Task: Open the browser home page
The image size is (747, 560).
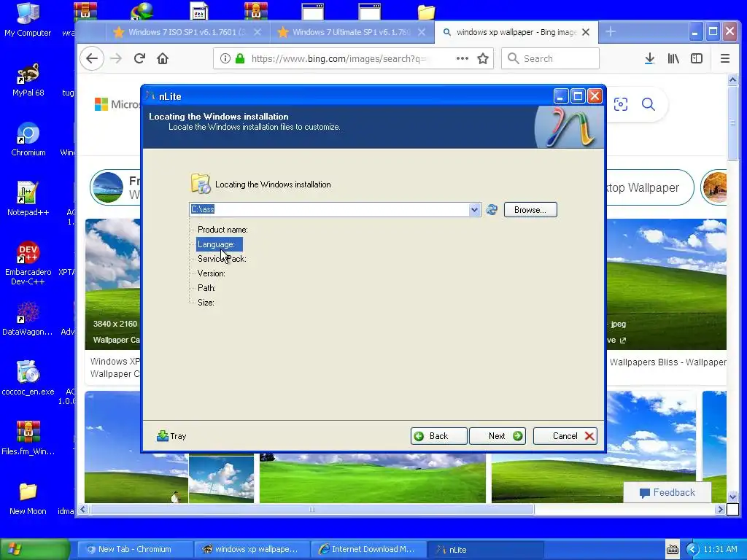Action: 163,58
